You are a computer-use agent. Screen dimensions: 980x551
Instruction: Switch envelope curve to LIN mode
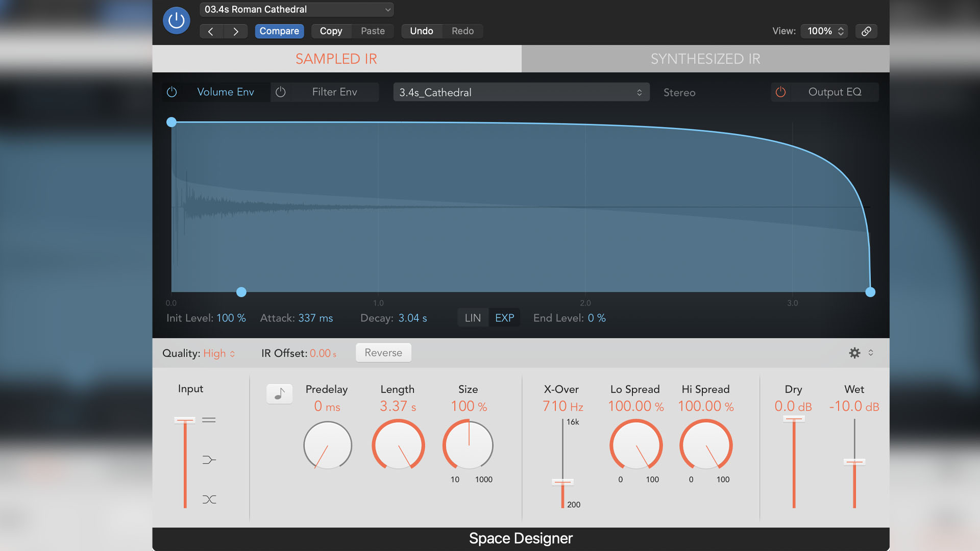pyautogui.click(x=472, y=317)
